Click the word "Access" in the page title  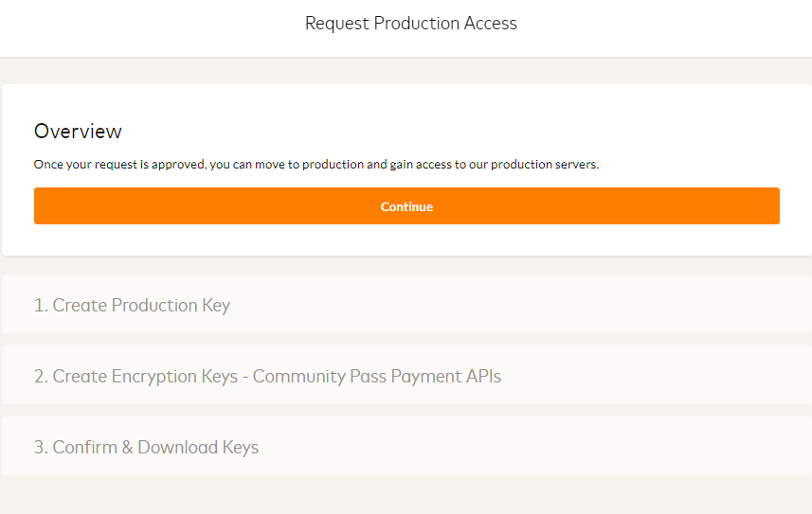(489, 24)
